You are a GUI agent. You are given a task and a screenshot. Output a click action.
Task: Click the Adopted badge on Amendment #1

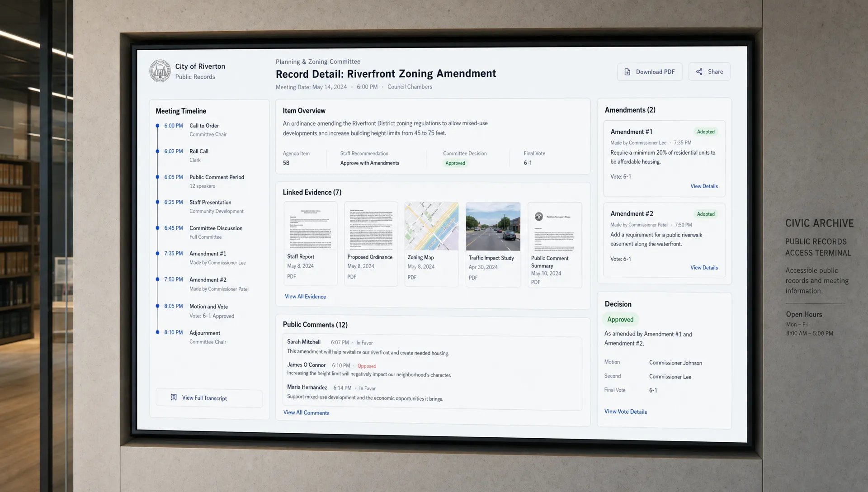[705, 132]
